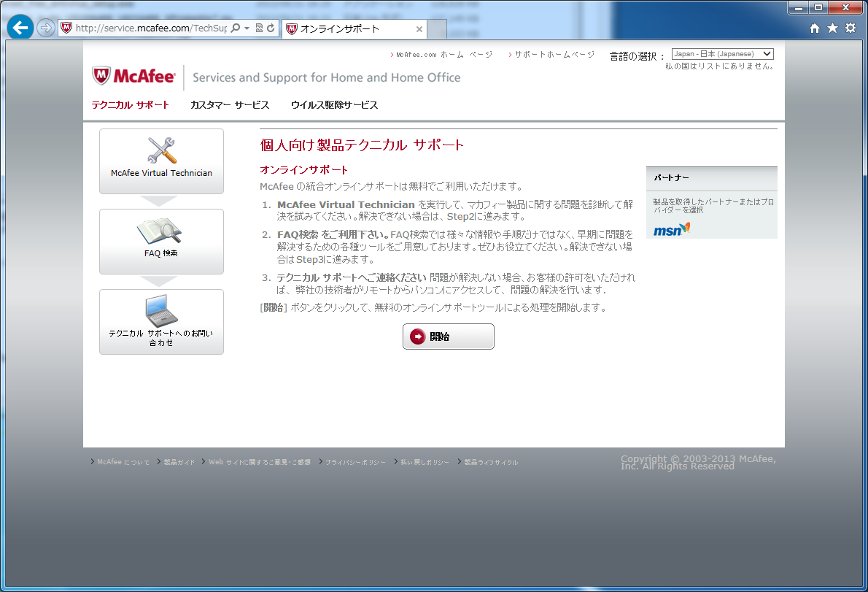Screen dimensions: 868x592
Task: Open the address bar dropdown arrow
Action: click(x=247, y=28)
